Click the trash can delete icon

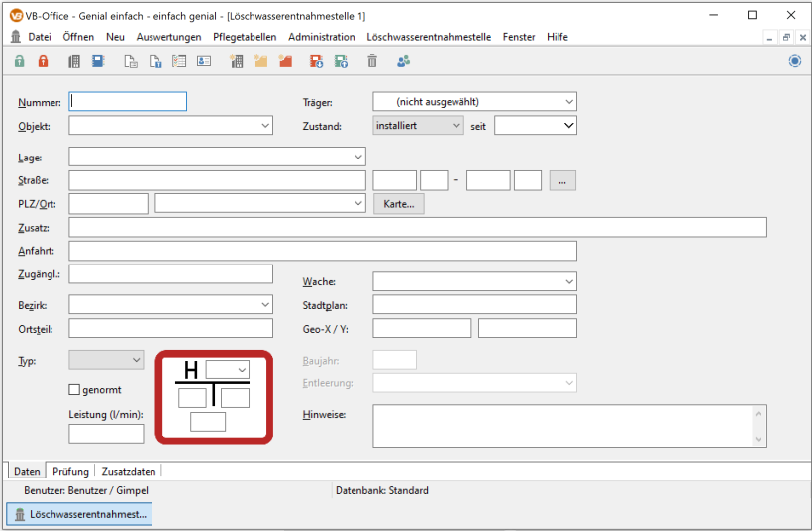point(372,61)
